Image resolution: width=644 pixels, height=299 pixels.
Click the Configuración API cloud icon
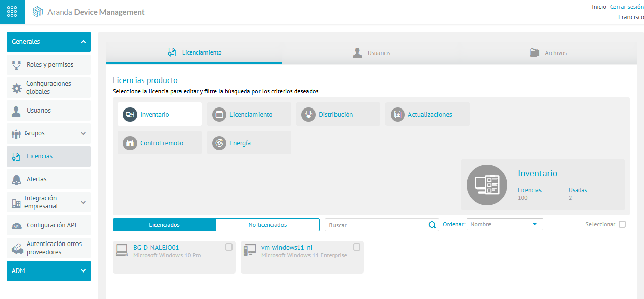pyautogui.click(x=17, y=225)
